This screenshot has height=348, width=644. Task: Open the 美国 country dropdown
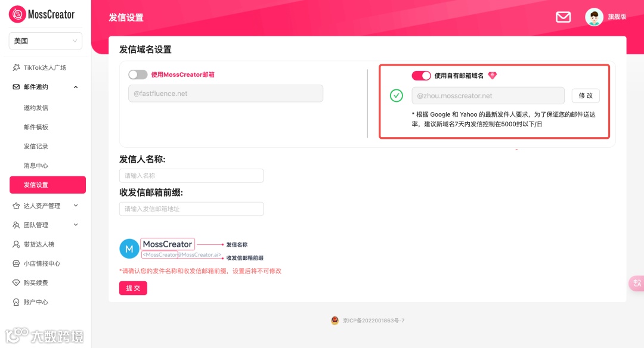click(45, 41)
